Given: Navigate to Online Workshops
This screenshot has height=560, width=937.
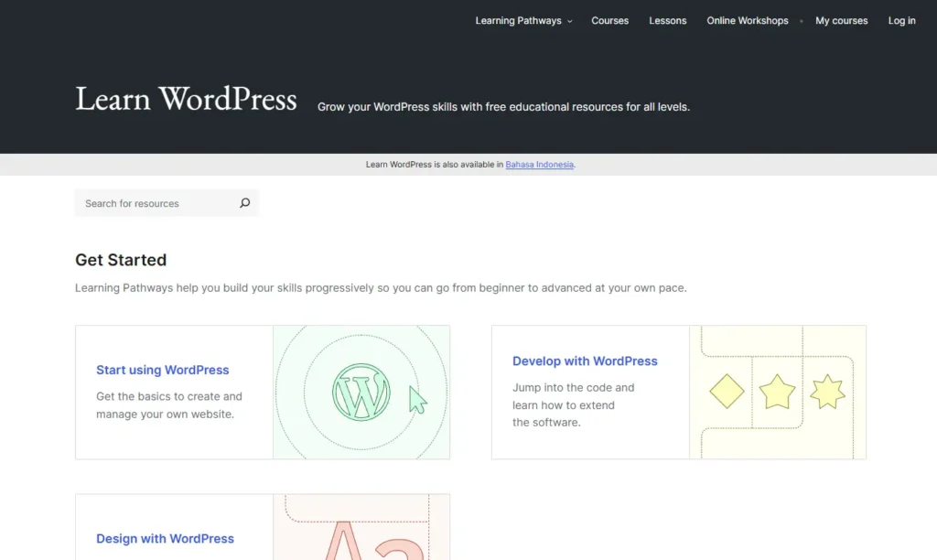Looking at the screenshot, I should tap(747, 20).
